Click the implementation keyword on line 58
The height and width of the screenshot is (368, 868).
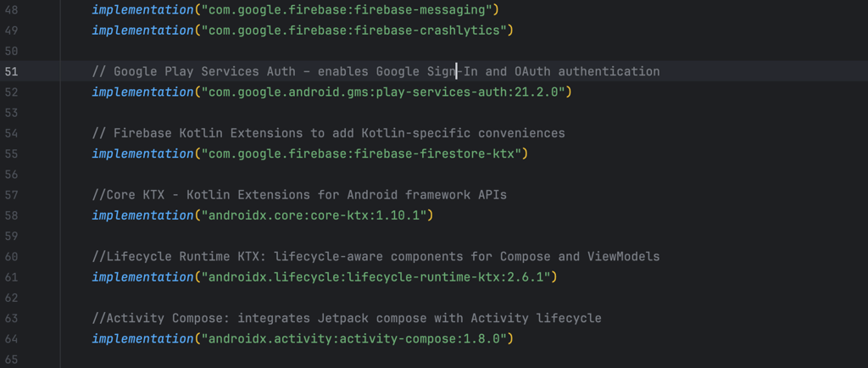coord(142,215)
